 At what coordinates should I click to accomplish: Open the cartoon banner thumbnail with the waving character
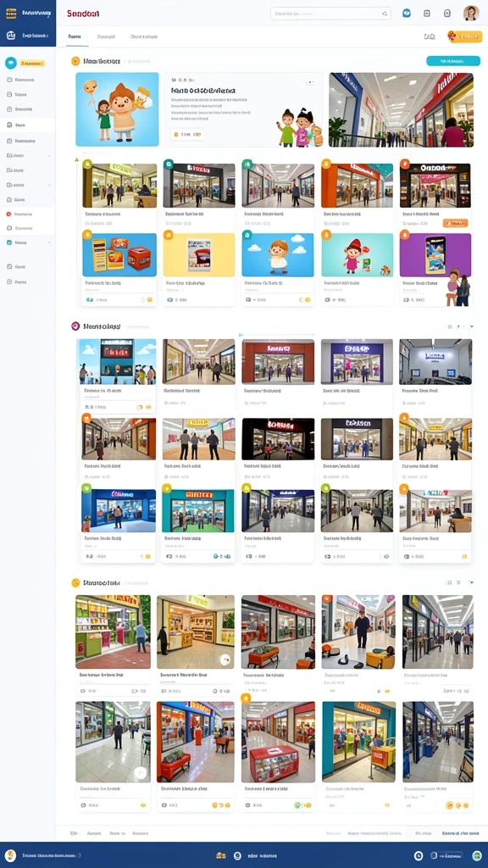117,109
